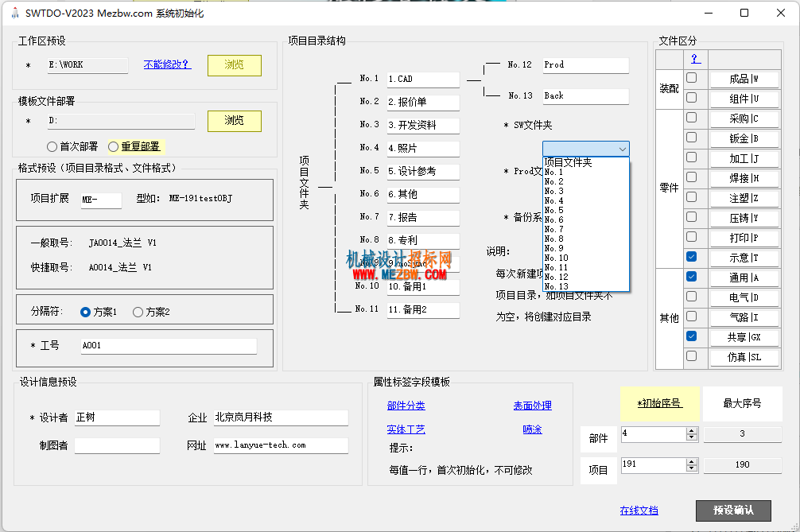
Task: Open the 不能修改? link
Action: pos(167,64)
